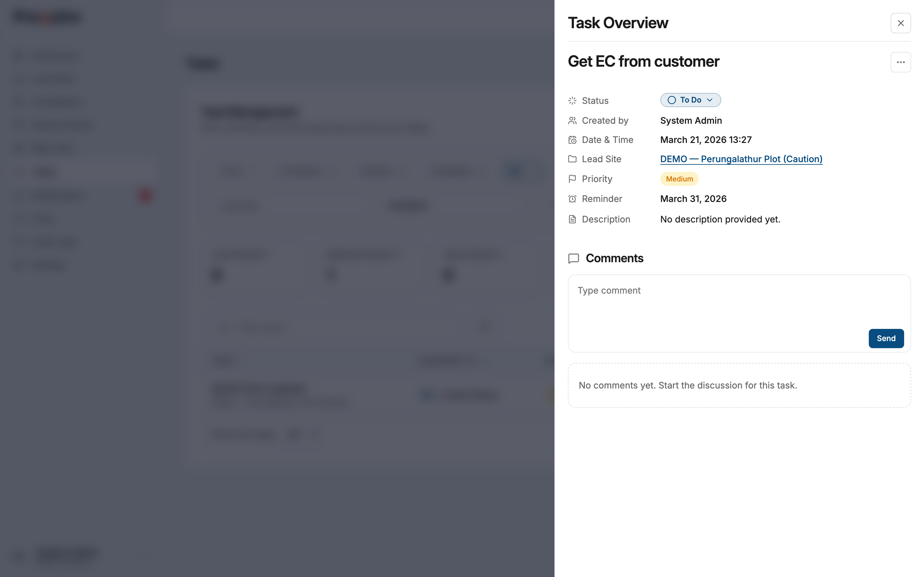Click the Date & Time calendar icon
924x577 pixels.
pyautogui.click(x=572, y=140)
